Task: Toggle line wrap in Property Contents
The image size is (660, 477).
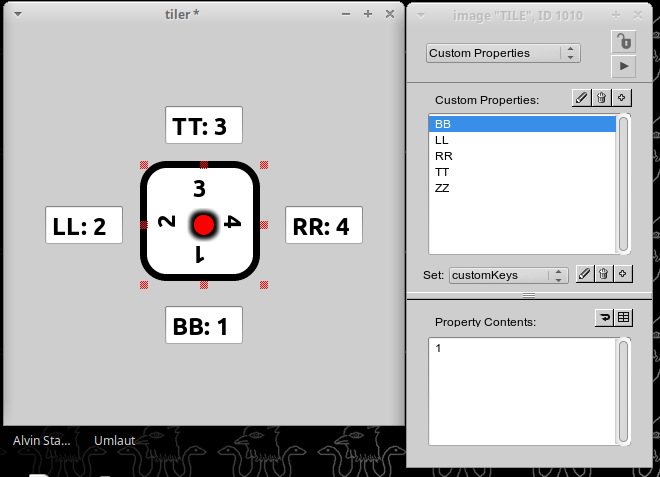Action: [x=603, y=318]
